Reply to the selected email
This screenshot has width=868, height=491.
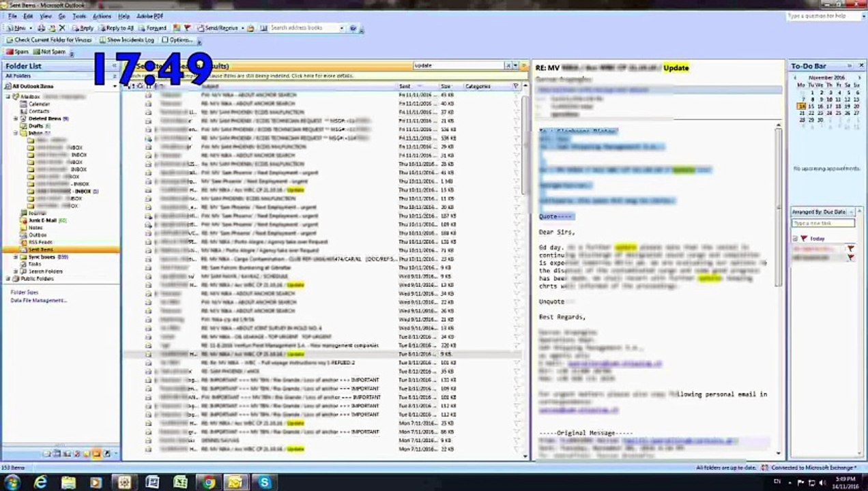(83, 28)
